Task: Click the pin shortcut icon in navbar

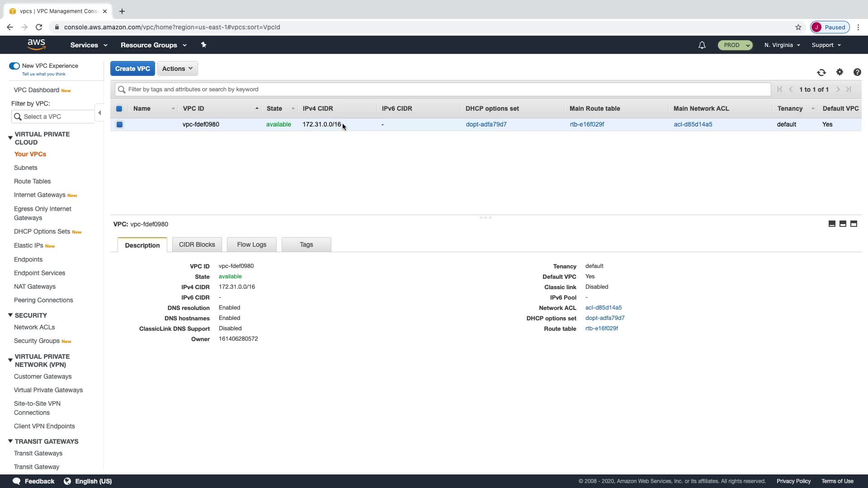Action: click(x=203, y=45)
